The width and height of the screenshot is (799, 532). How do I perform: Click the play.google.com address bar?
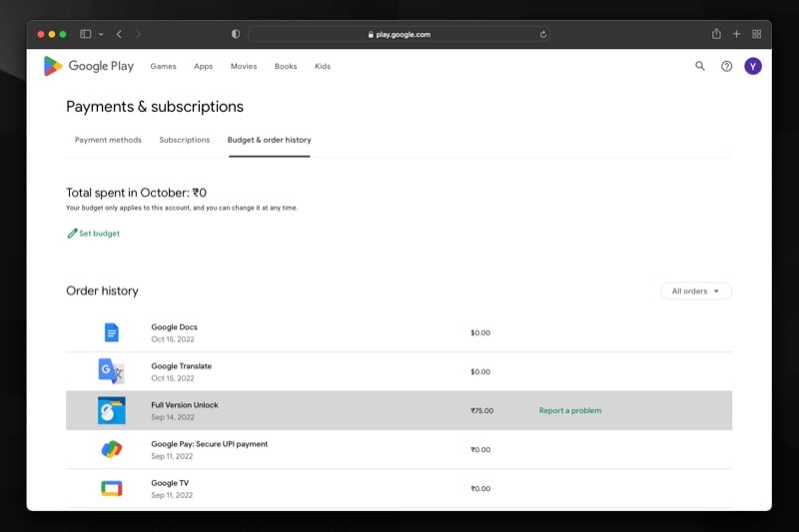(399, 35)
